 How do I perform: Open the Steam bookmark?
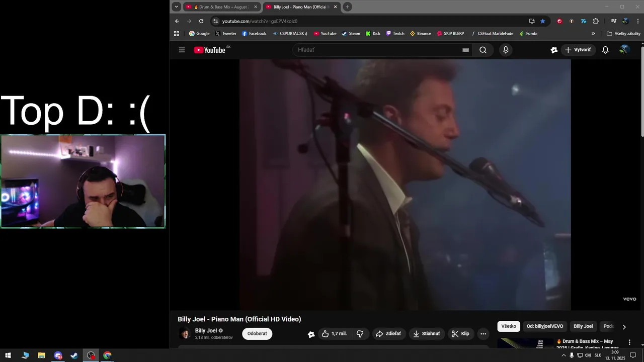coord(351,34)
